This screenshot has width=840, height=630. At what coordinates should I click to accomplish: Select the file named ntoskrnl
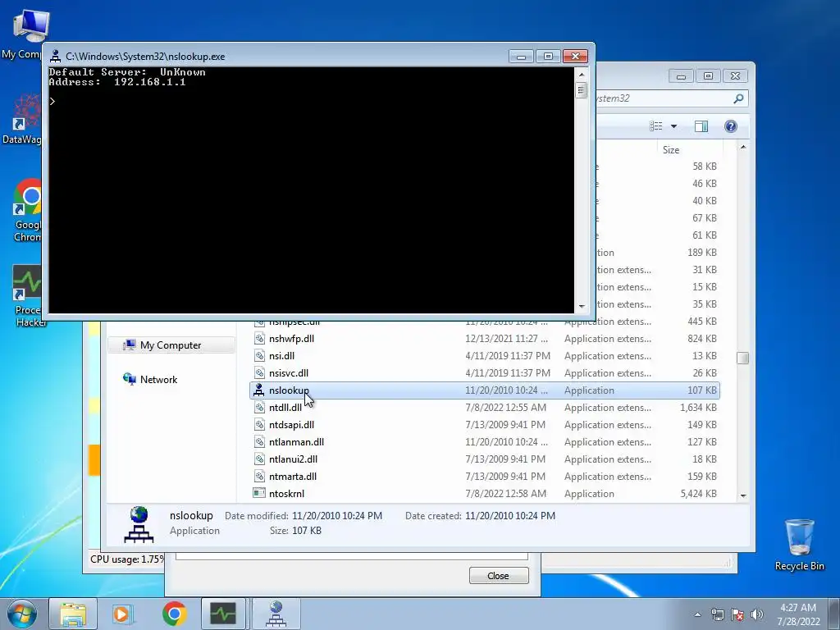tap(286, 493)
